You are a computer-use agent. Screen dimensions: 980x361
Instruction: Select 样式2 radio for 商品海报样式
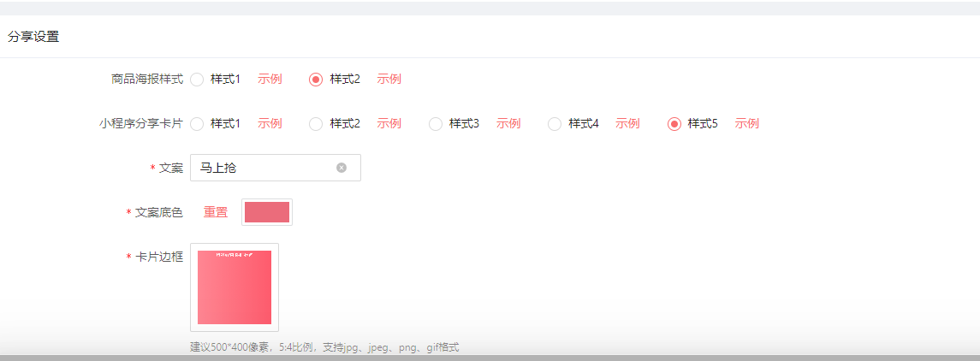point(316,80)
